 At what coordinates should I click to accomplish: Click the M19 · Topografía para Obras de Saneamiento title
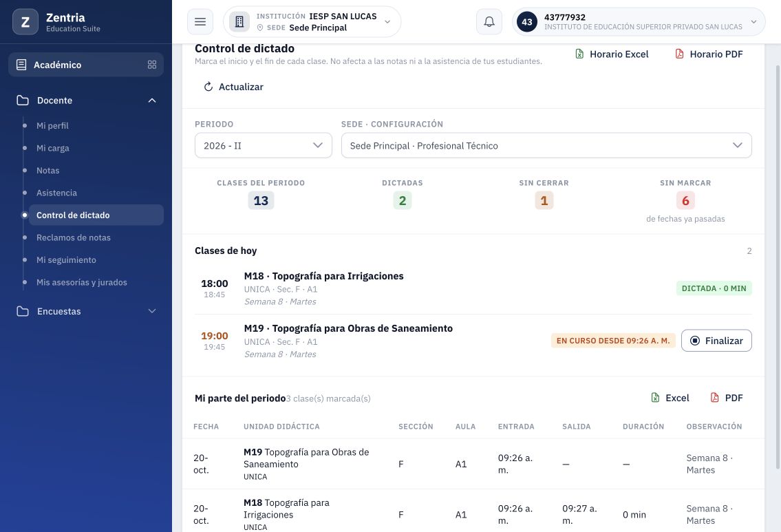click(348, 328)
